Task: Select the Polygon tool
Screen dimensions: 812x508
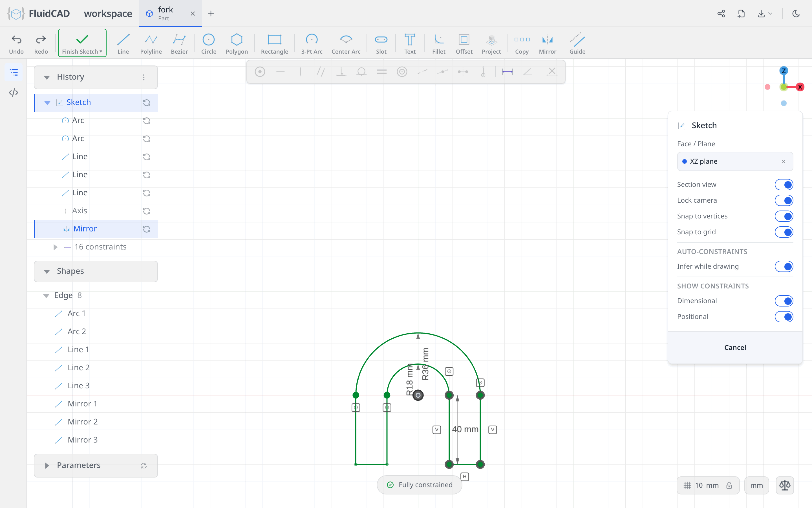Action: pos(237,43)
